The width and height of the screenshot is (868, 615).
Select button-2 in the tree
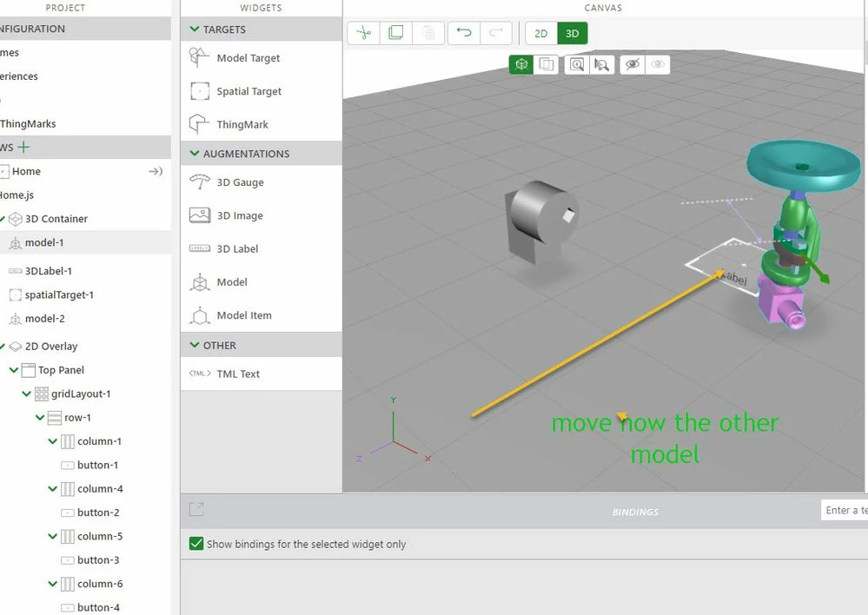point(98,512)
